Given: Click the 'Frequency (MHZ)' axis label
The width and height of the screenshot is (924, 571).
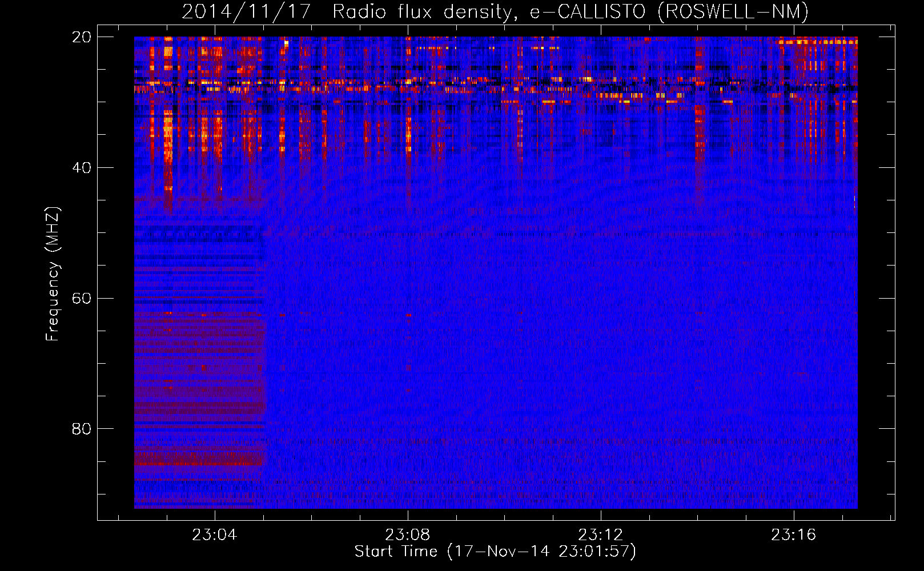Looking at the screenshot, I should click(x=53, y=274).
